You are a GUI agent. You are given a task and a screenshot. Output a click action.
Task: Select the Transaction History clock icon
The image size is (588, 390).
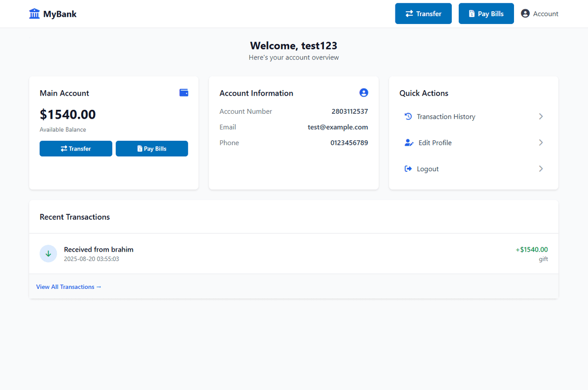pos(408,116)
